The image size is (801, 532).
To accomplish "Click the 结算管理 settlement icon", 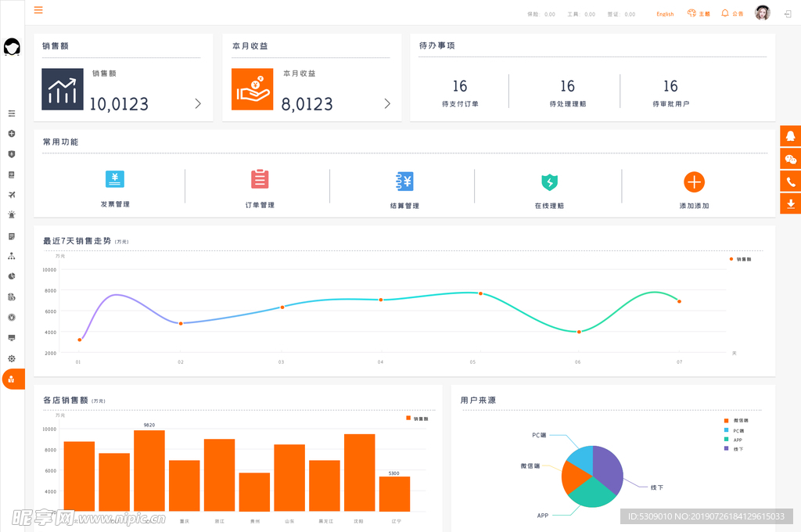I will [x=404, y=182].
